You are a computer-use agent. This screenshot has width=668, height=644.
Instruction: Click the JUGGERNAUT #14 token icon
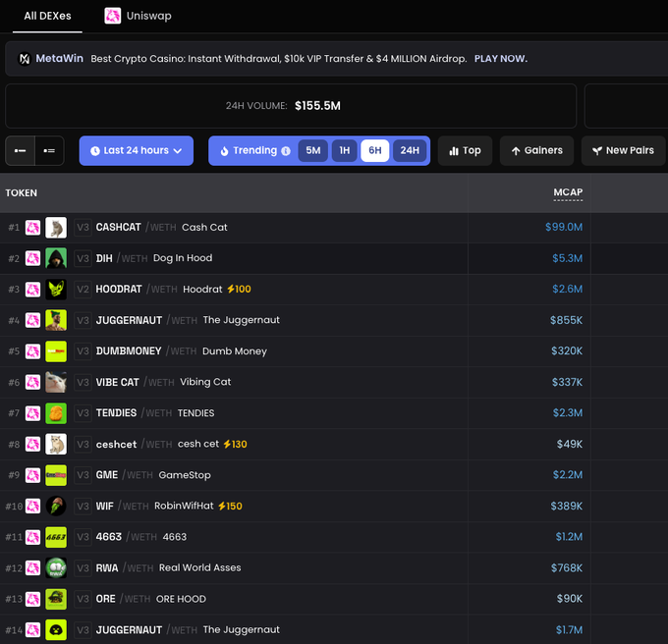point(56,630)
